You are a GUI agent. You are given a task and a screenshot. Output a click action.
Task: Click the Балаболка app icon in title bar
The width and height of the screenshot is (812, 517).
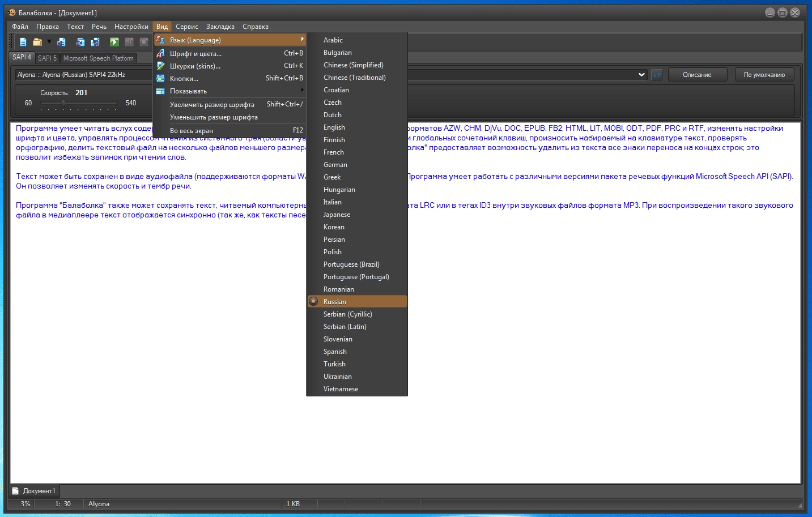pos(12,12)
